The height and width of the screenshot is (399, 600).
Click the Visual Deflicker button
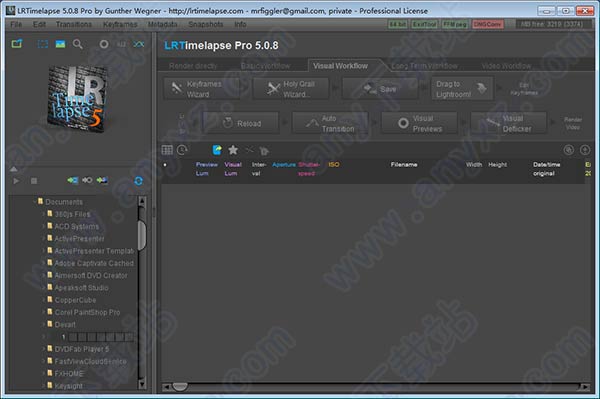[509, 124]
